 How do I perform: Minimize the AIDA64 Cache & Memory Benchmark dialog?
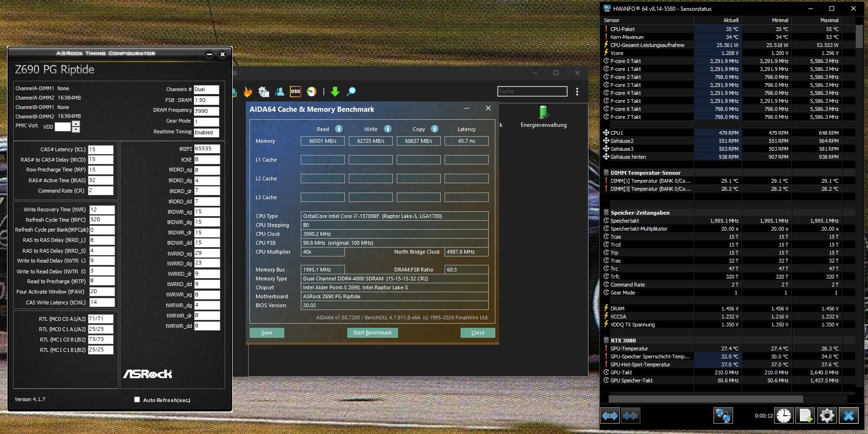tap(467, 108)
